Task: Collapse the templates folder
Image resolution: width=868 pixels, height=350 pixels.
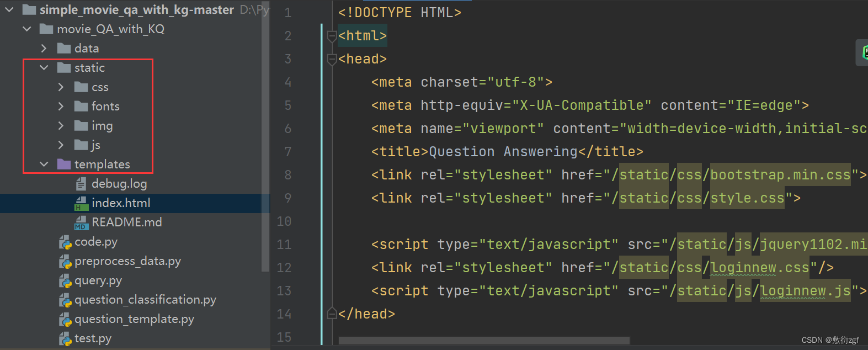Action: click(44, 164)
